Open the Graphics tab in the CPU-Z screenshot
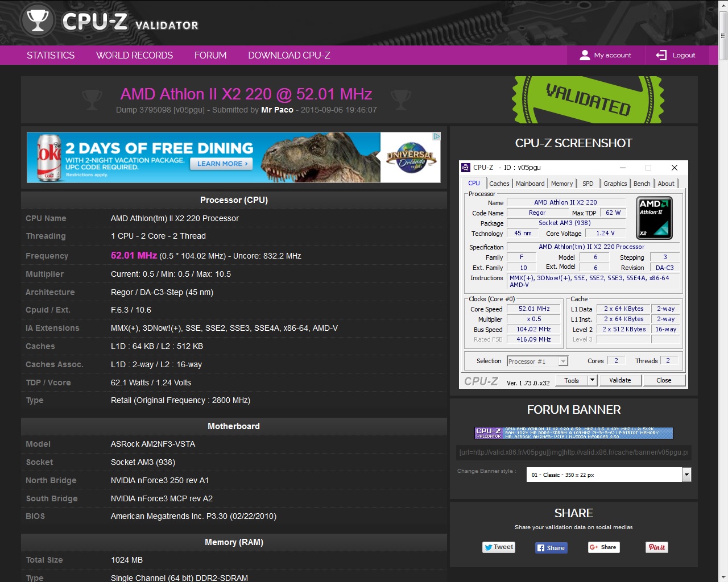The height and width of the screenshot is (582, 728). tap(615, 184)
